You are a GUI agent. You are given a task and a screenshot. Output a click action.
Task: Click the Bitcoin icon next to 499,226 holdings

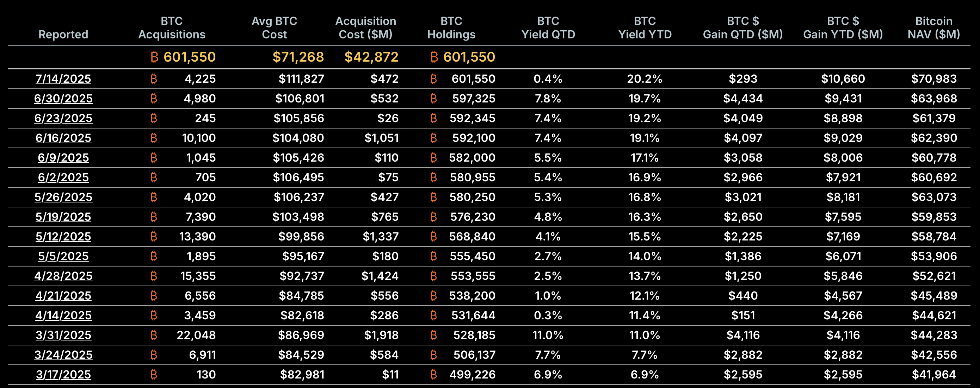(433, 374)
